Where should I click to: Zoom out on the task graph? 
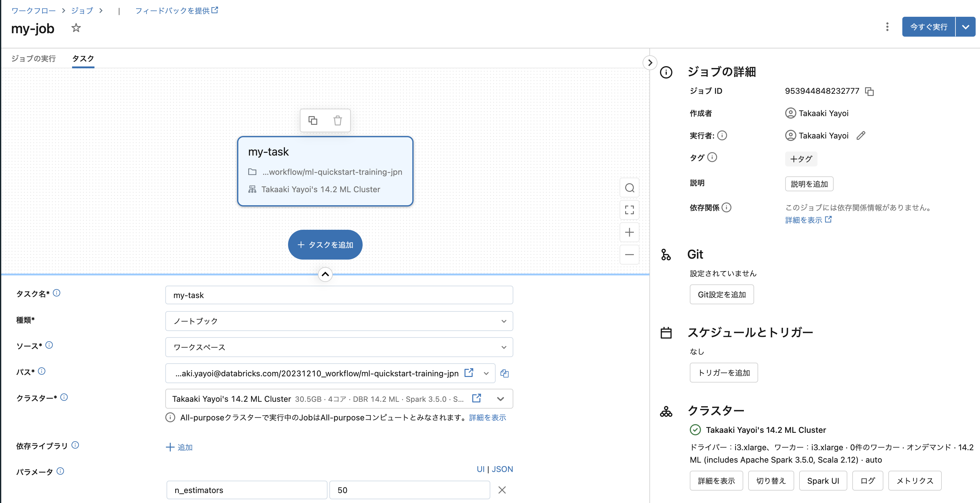[x=629, y=254]
